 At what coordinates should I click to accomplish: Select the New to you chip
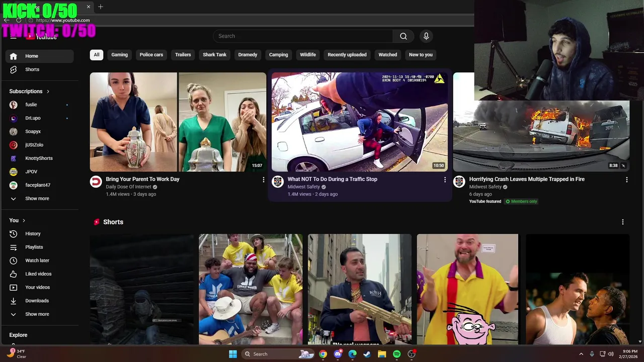[421, 55]
